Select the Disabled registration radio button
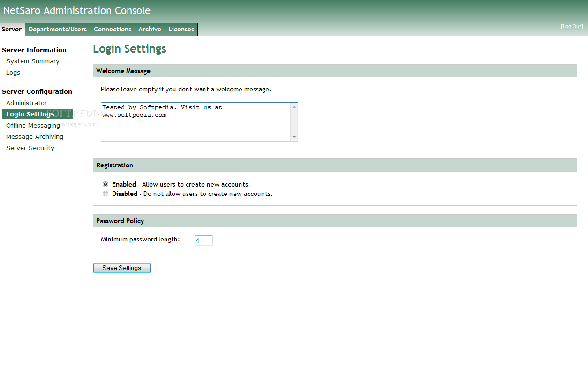588x368 pixels. point(106,194)
